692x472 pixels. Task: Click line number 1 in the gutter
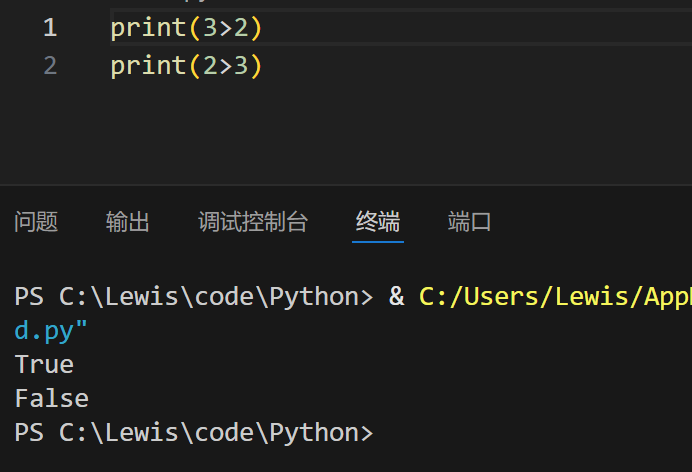(50, 28)
